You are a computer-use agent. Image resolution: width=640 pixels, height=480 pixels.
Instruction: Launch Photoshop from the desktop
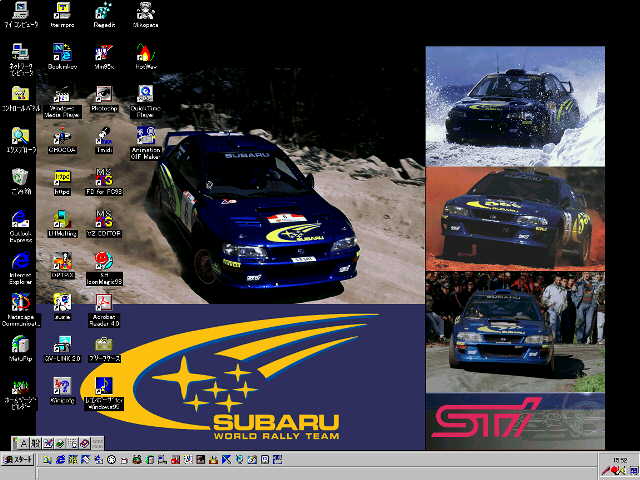coord(103,94)
